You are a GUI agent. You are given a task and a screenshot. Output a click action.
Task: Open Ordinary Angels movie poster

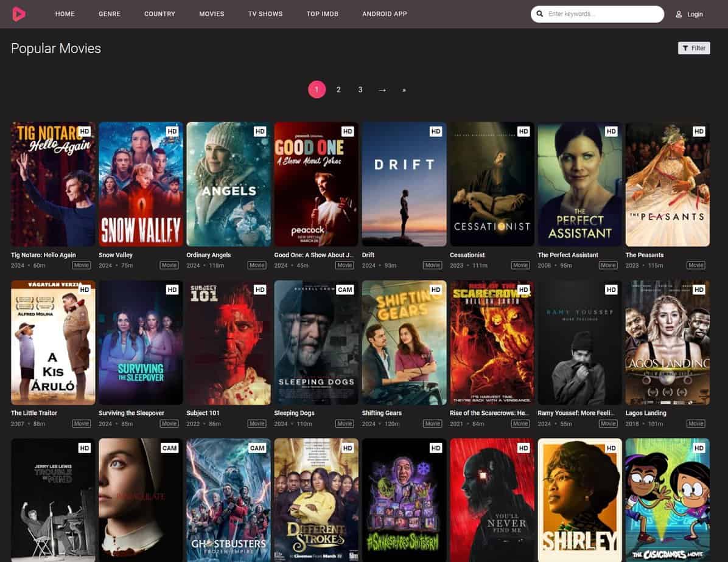point(228,184)
